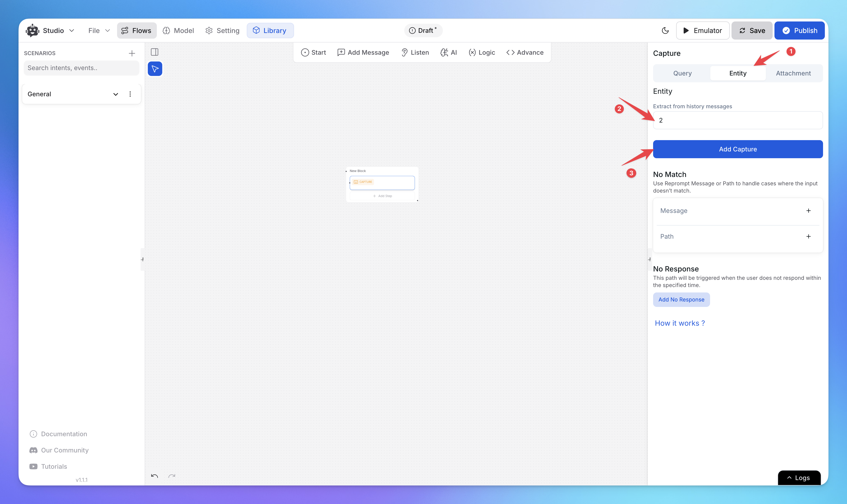Toggle dark mode moon icon

pos(665,31)
